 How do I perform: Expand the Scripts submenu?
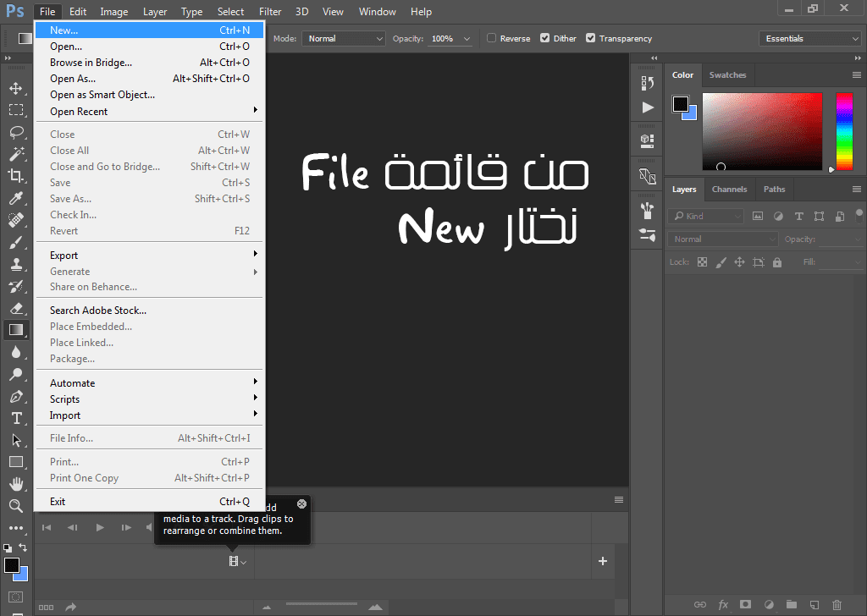click(x=150, y=399)
